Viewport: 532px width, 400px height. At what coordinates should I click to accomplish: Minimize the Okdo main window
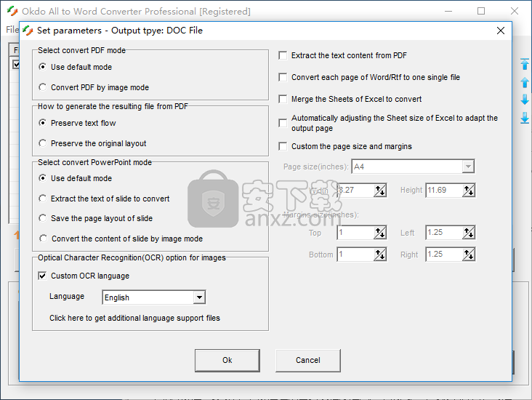448,11
